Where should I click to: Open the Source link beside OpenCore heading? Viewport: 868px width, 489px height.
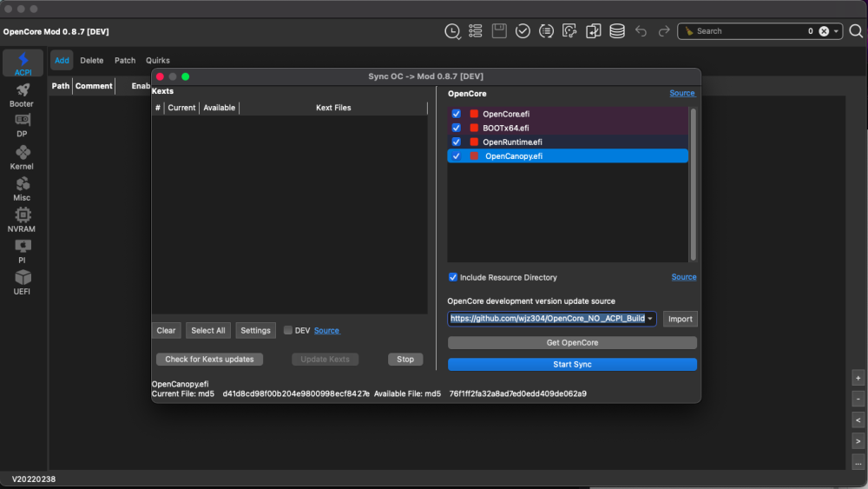[x=682, y=93]
